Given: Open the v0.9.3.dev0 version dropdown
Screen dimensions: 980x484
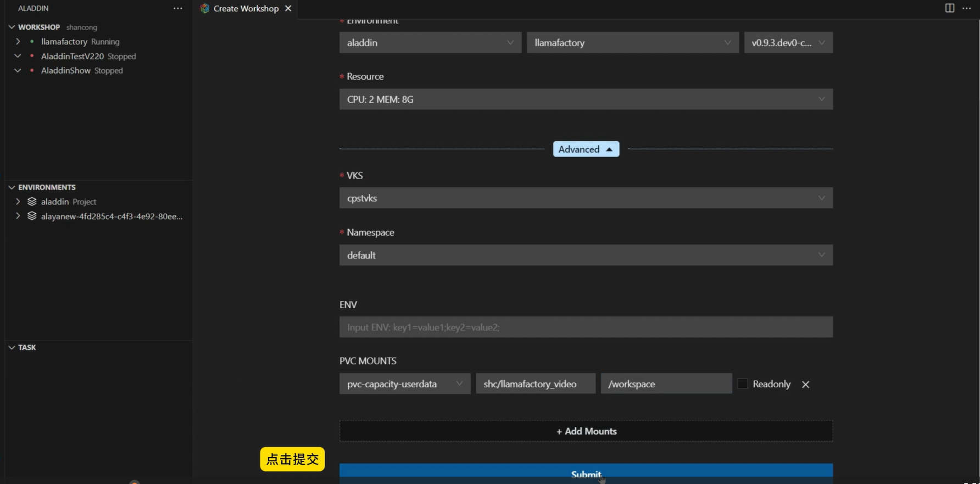Looking at the screenshot, I should (788, 42).
